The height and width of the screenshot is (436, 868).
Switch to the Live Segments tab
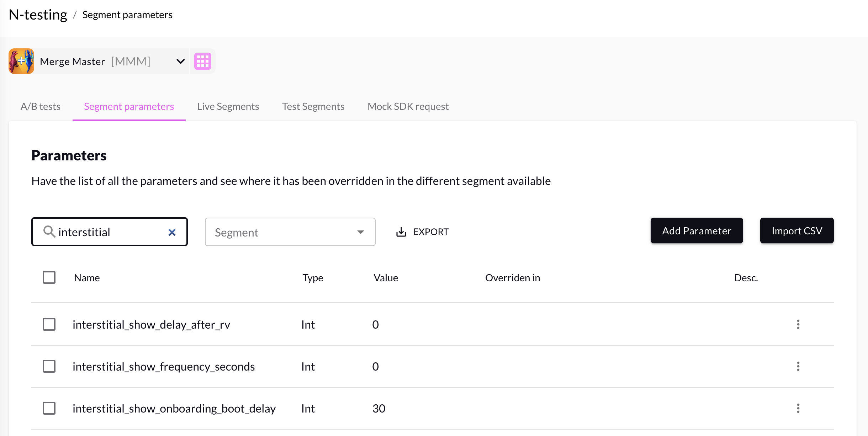[228, 106]
